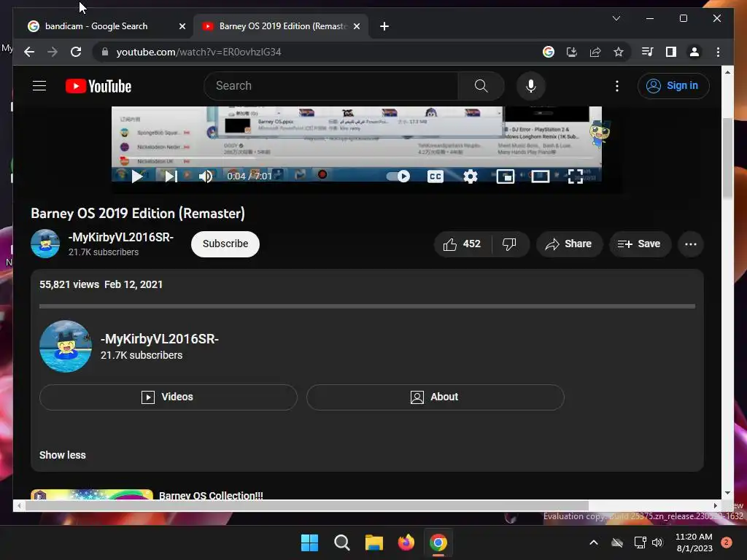Bookmark this page with the star

point(619,52)
